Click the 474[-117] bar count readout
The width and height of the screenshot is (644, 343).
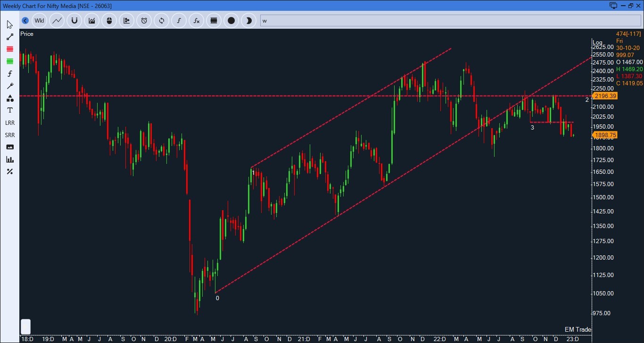pos(628,34)
